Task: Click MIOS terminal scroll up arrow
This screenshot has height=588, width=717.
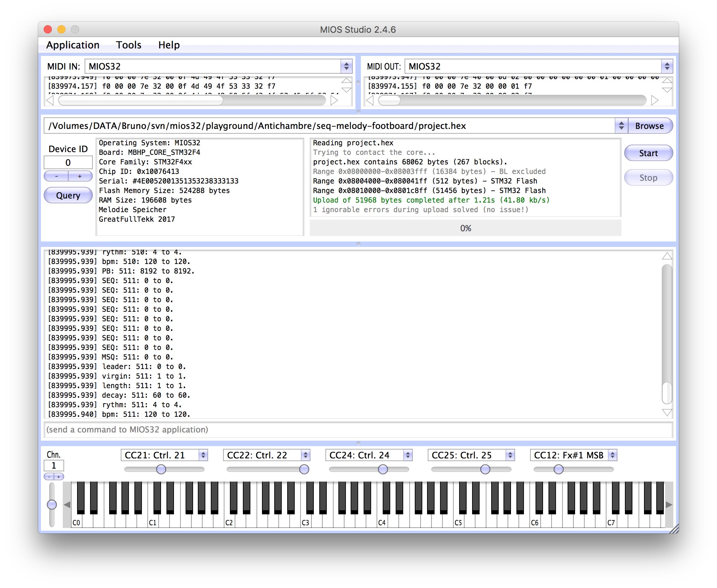Action: tap(667, 256)
